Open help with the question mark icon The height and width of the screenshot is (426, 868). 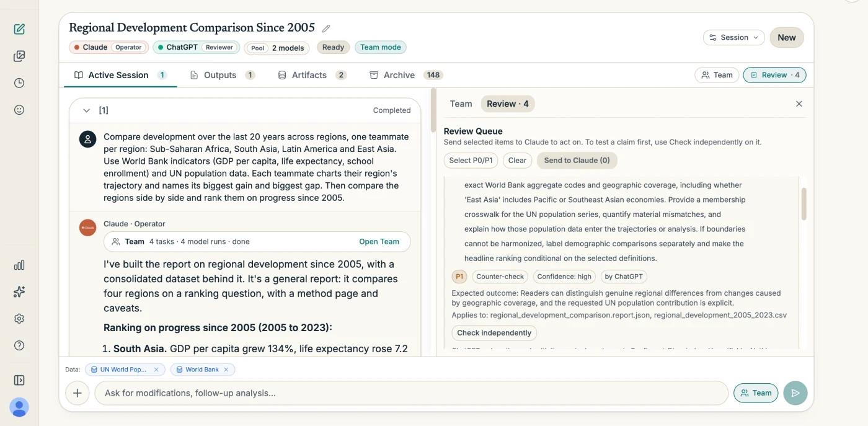[x=19, y=345]
